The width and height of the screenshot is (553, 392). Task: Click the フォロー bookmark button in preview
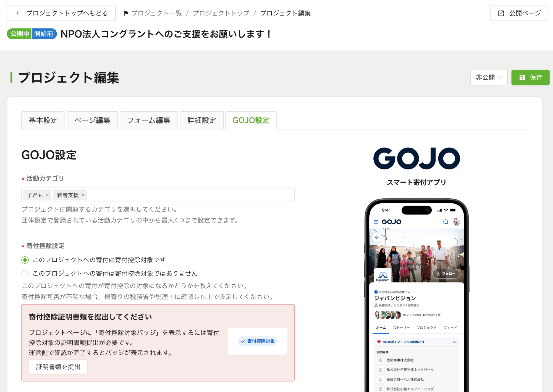pos(446,274)
